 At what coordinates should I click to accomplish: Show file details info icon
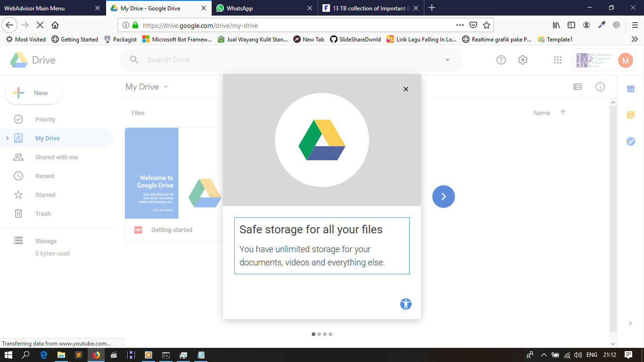point(600,87)
